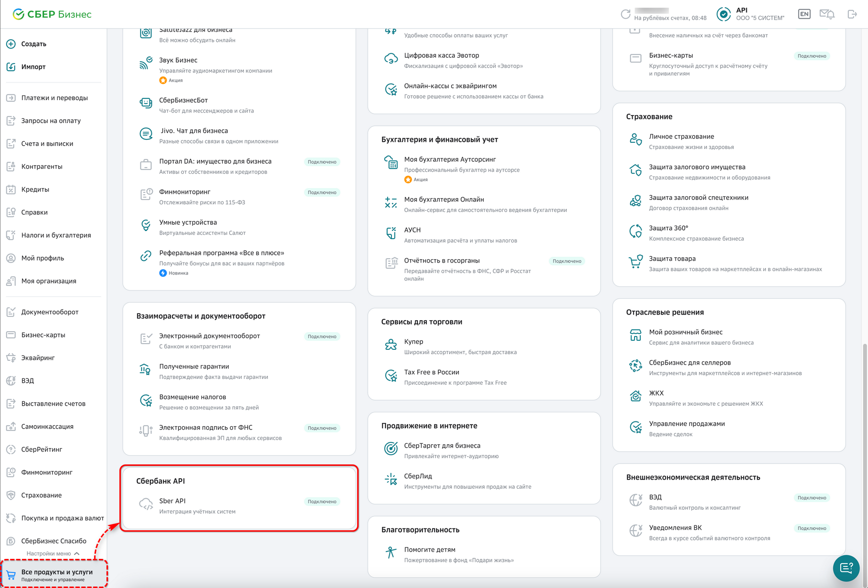Image resolution: width=868 pixels, height=588 pixels.
Task: Open the organization selector ООО "5 СИСТЕМ"
Action: click(x=751, y=14)
